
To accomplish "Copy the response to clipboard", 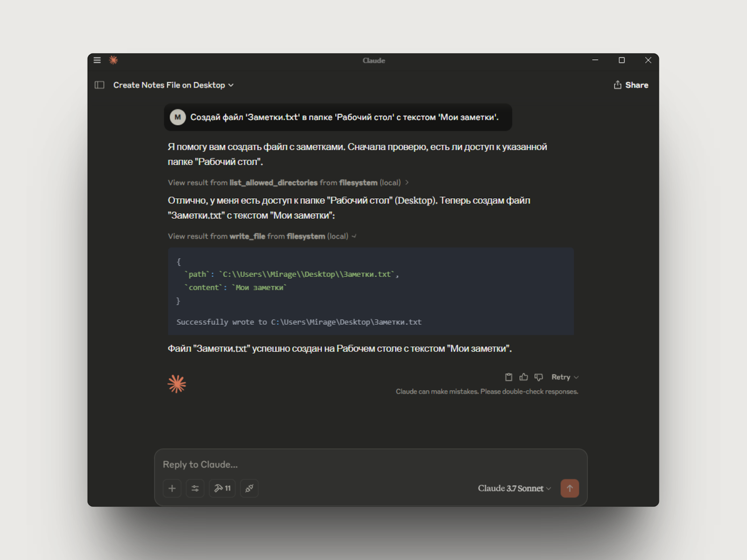I will click(508, 377).
